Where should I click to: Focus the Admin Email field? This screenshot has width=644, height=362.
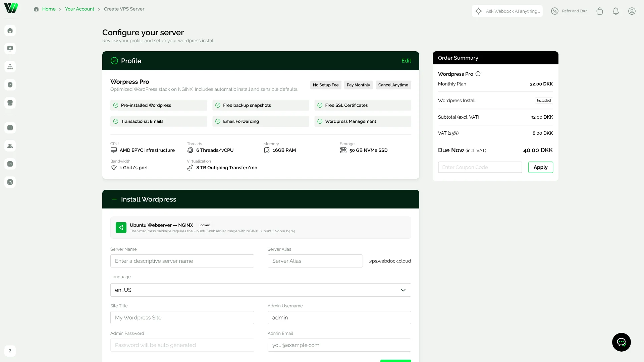339,345
